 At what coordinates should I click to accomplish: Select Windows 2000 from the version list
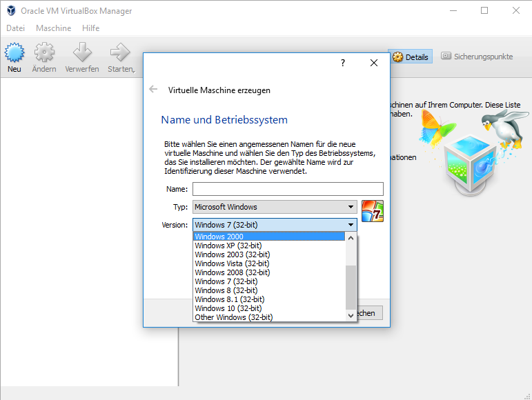tap(269, 237)
